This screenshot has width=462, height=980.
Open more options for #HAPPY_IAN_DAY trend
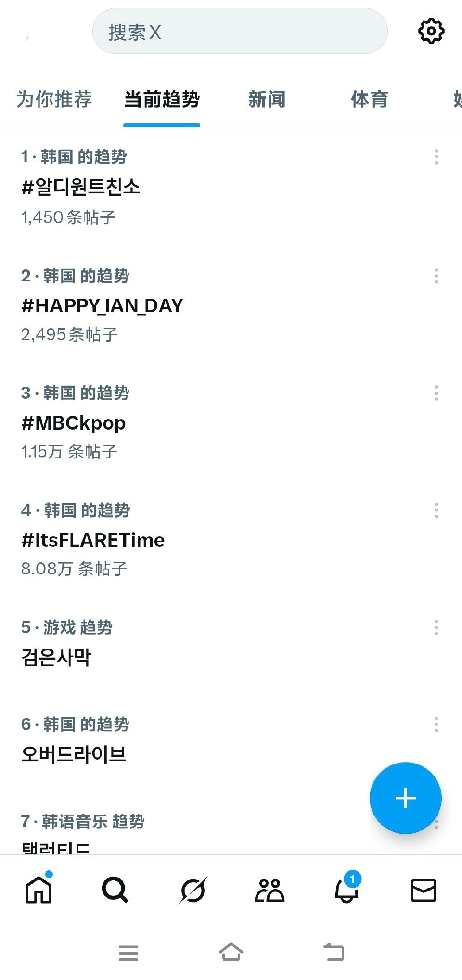coord(436,276)
